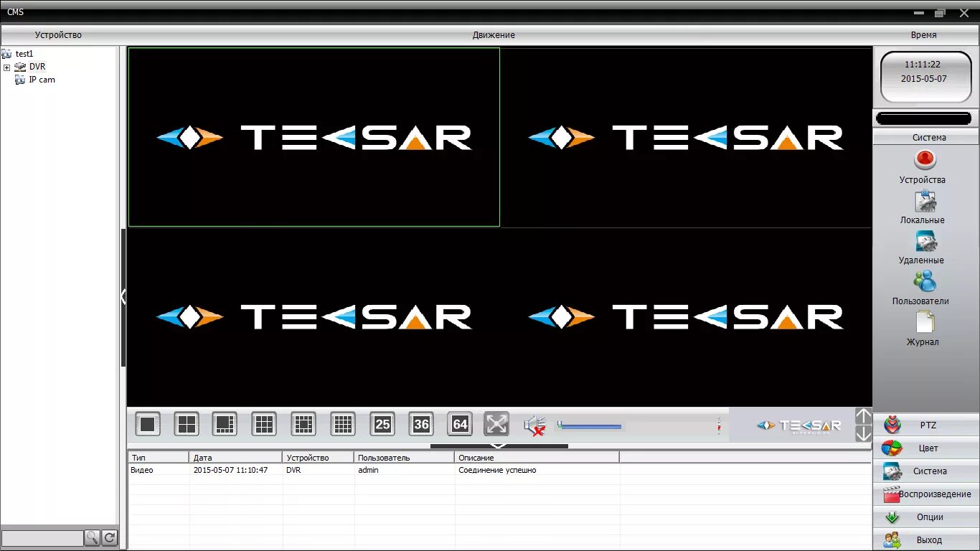Select the four-view layout button
This screenshot has height=551, width=980.
[187, 424]
